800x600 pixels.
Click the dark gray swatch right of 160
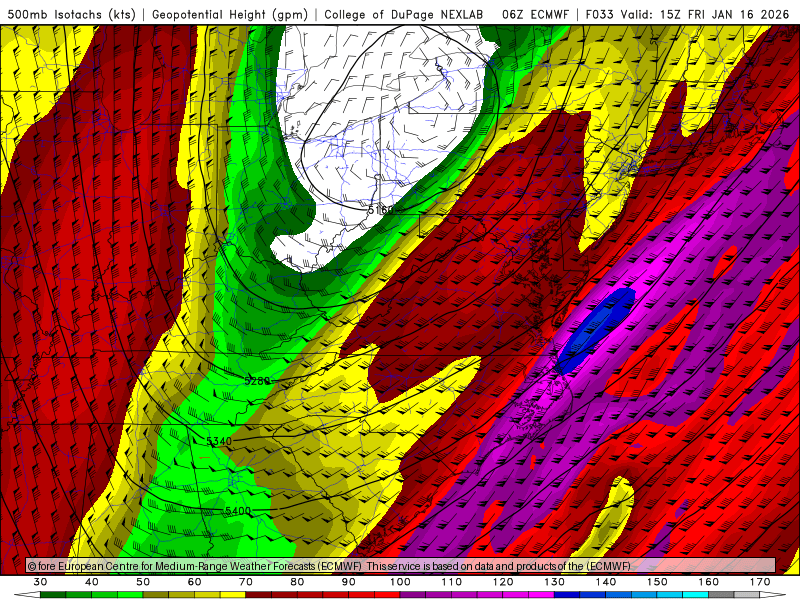click(721, 595)
